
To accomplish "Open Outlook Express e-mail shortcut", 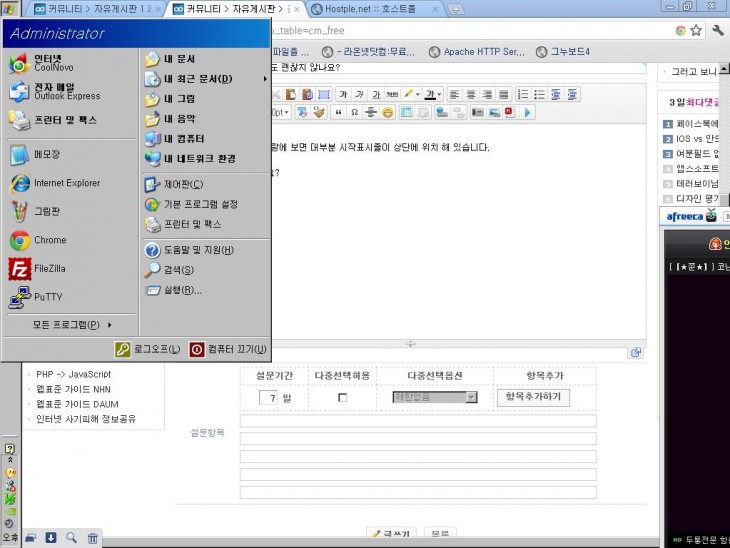I will (55, 91).
